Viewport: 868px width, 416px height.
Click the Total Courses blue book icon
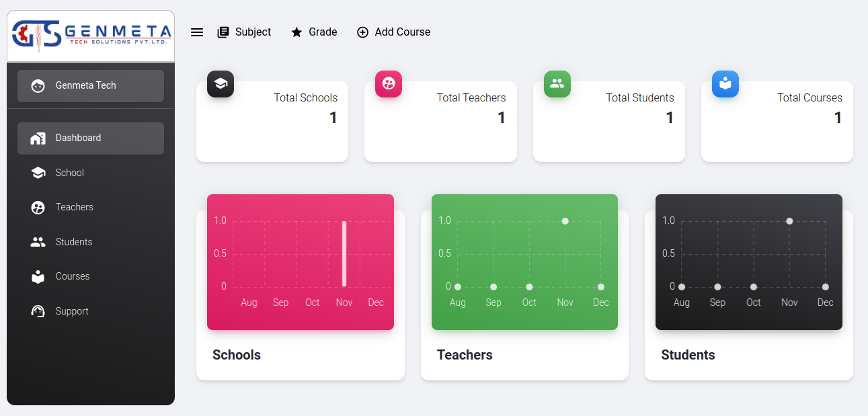point(725,84)
